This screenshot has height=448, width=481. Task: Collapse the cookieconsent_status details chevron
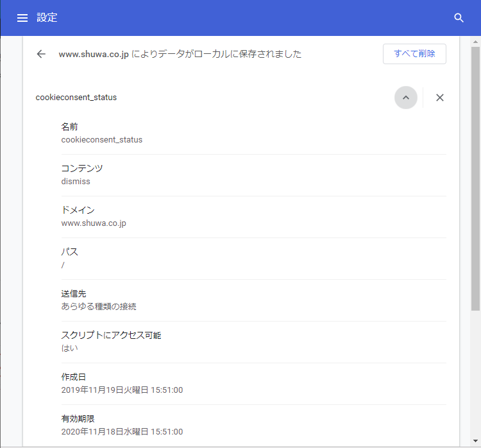(405, 98)
